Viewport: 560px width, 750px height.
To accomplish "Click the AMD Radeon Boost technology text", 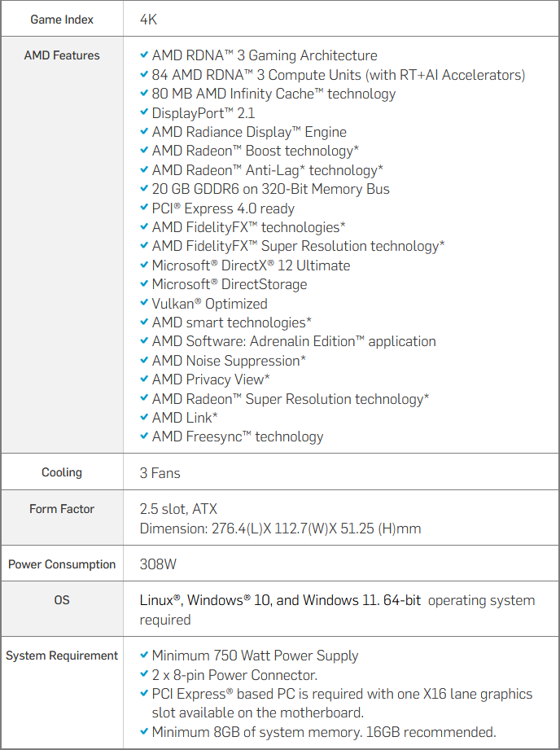I will pos(256,151).
